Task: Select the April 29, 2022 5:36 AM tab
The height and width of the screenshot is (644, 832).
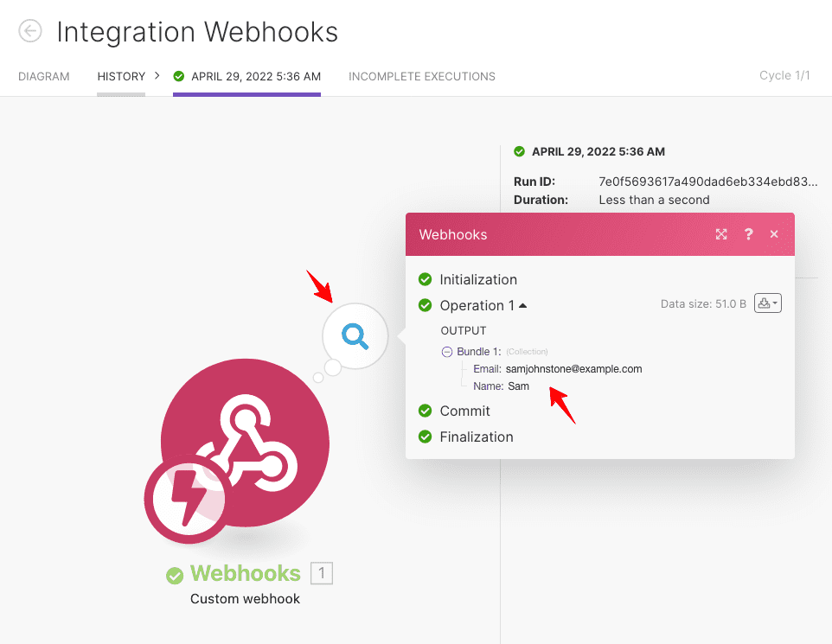Action: (x=247, y=76)
